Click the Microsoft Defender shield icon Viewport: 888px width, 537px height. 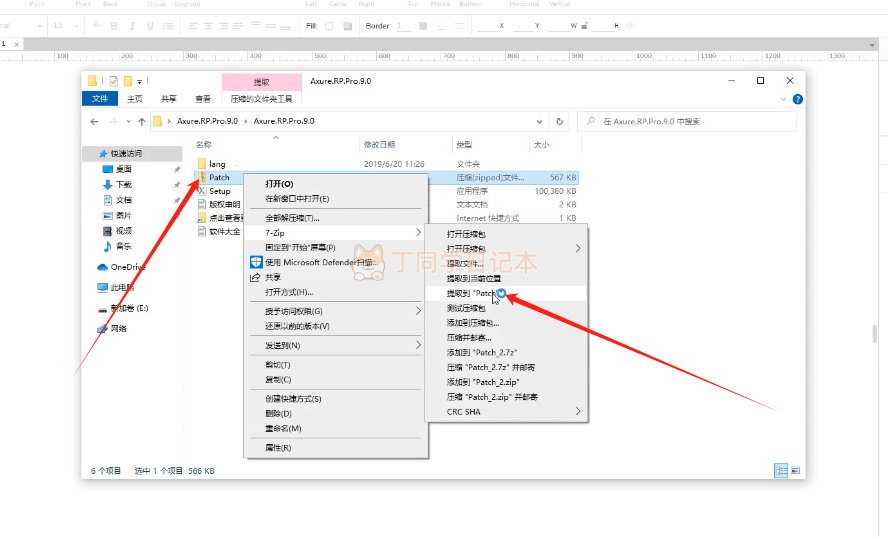click(255, 262)
